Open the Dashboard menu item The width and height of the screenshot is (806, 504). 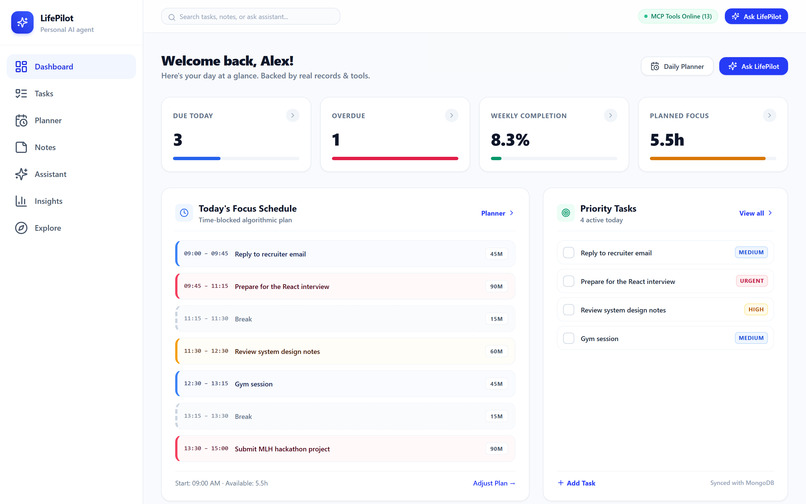[71, 66]
